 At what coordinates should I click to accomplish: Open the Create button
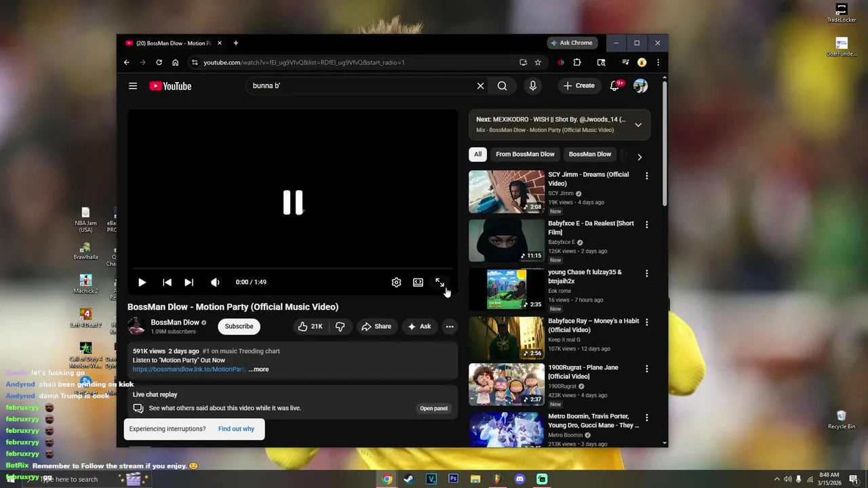579,86
